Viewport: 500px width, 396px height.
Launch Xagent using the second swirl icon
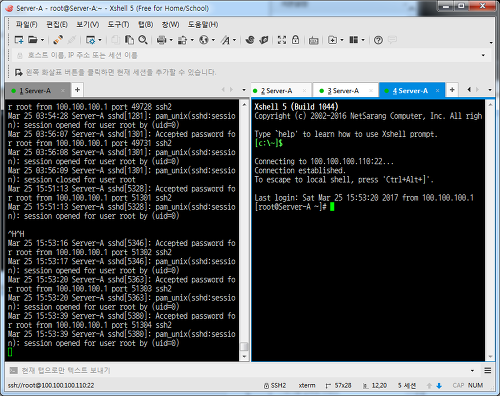click(x=264, y=40)
